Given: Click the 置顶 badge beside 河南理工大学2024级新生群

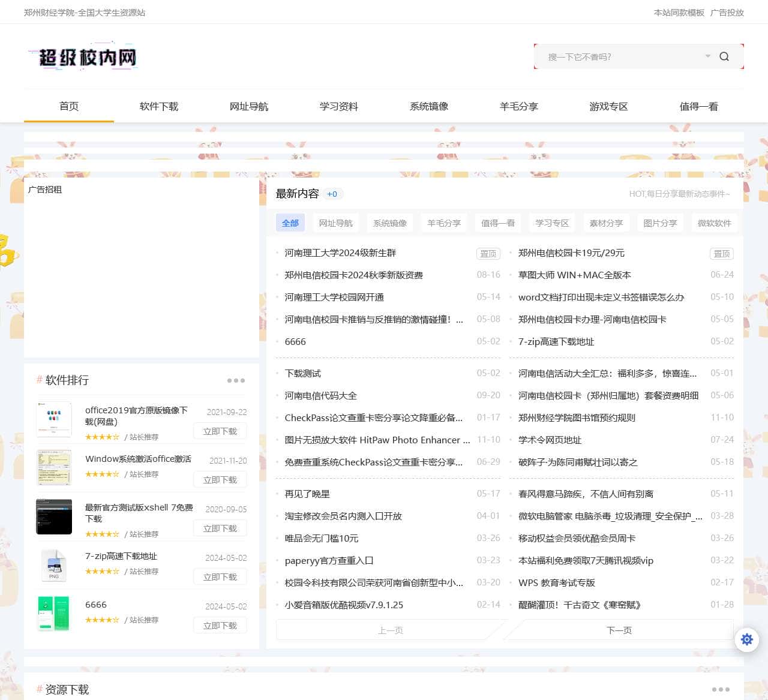Looking at the screenshot, I should click(x=488, y=253).
